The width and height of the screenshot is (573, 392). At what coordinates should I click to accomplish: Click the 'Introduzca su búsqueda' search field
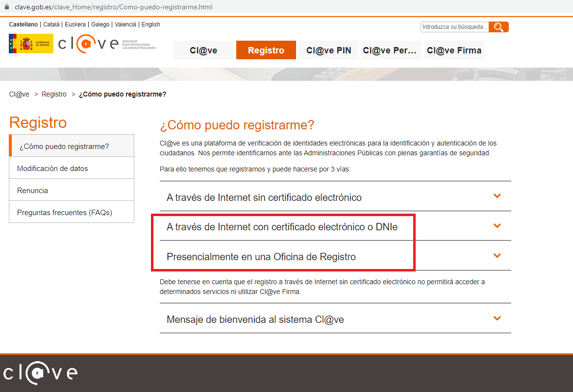(454, 27)
